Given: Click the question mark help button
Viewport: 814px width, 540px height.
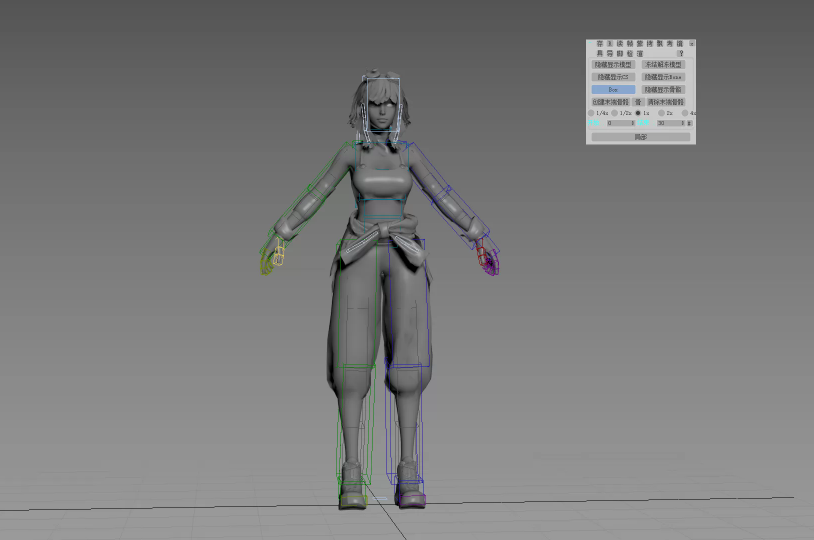Looking at the screenshot, I should (681, 53).
